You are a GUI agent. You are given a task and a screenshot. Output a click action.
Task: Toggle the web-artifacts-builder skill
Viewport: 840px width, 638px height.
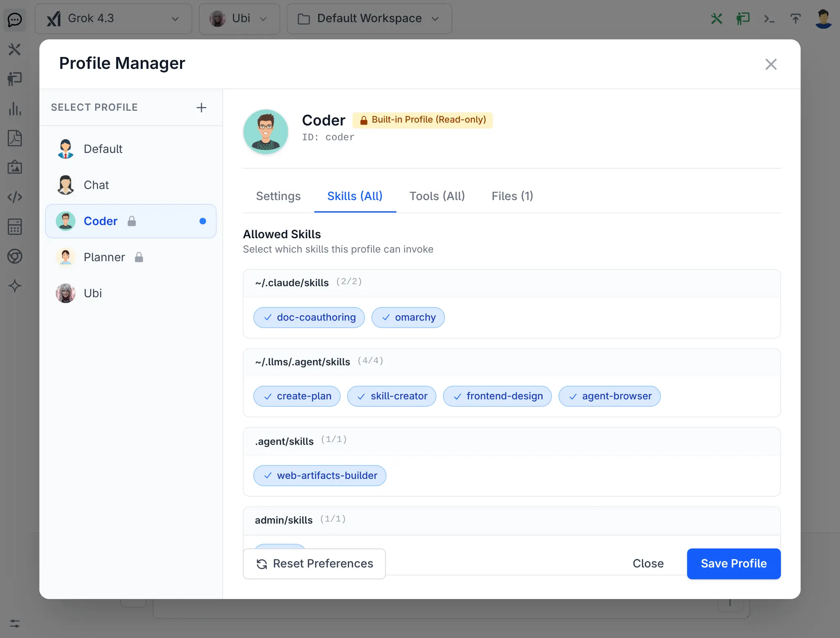click(x=320, y=476)
